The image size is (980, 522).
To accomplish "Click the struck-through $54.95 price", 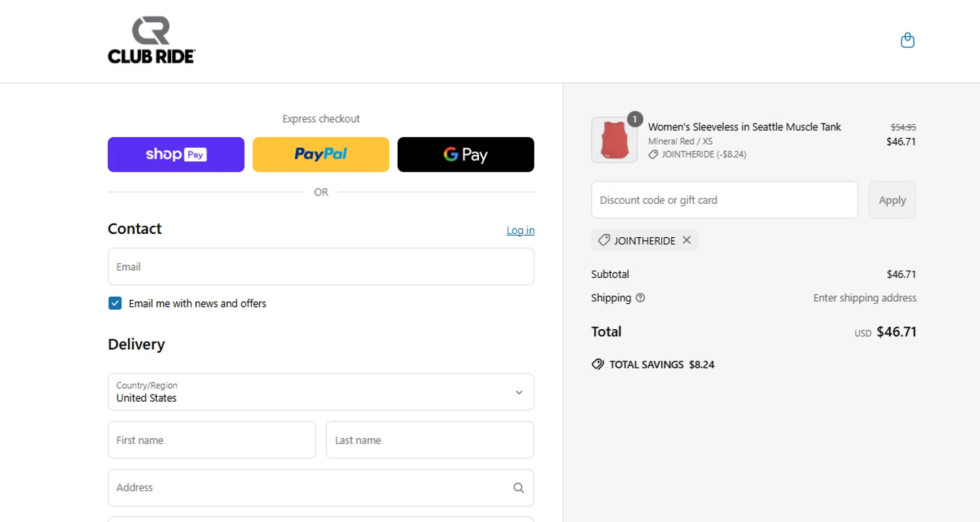I will coord(904,127).
